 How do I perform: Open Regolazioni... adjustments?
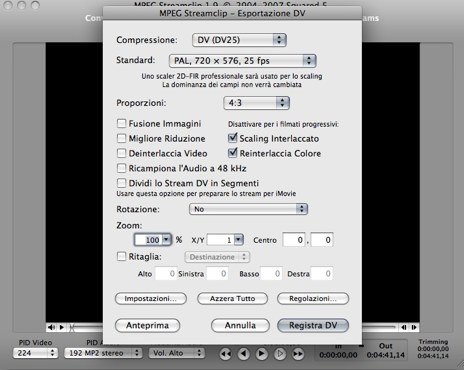tap(313, 299)
